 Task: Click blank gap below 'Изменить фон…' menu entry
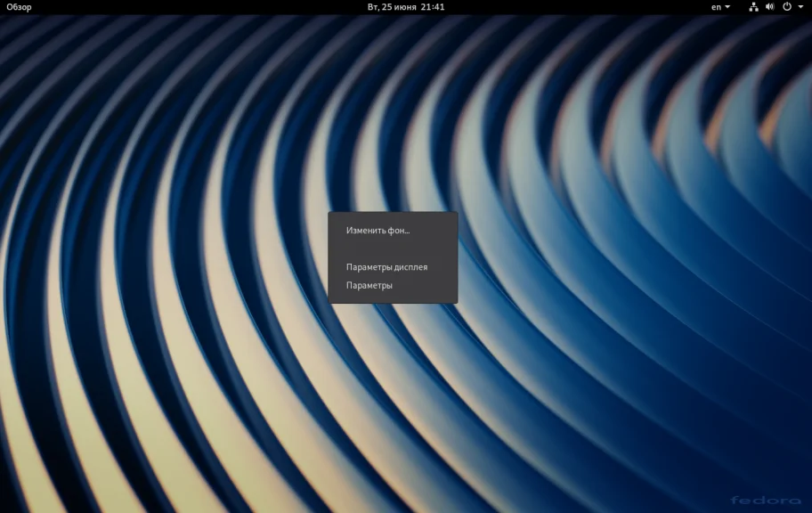point(392,248)
